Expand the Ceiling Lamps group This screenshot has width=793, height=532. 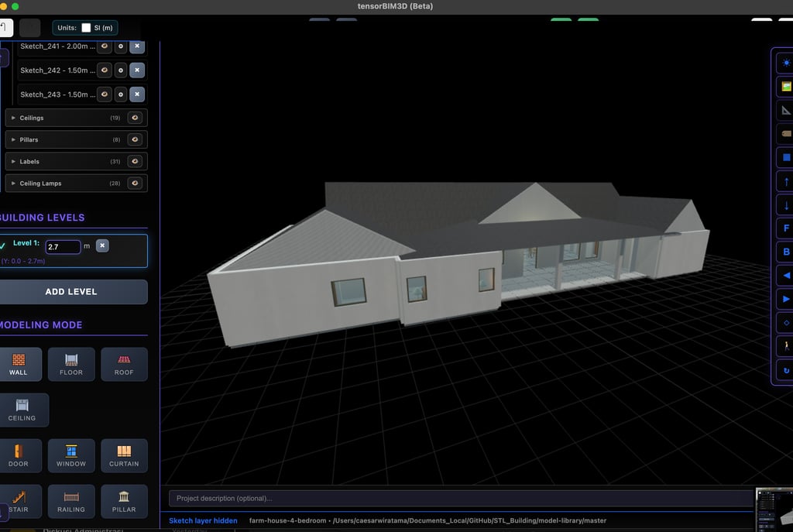coord(13,183)
